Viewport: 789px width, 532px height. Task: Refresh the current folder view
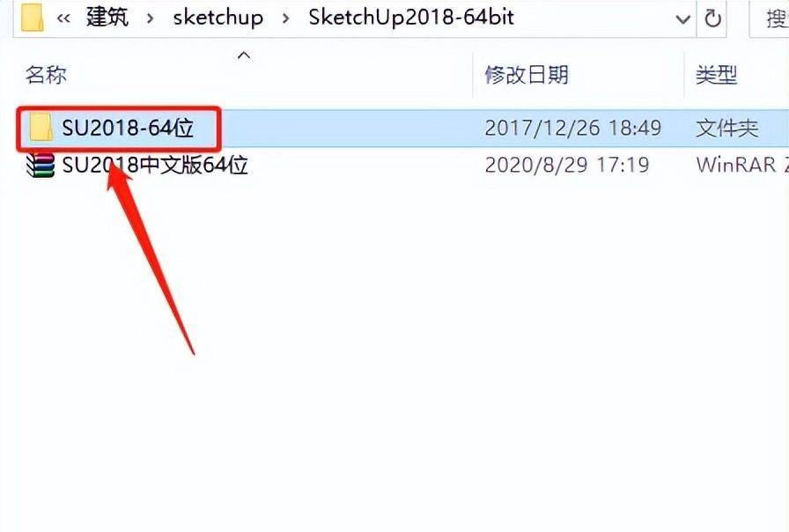712,18
